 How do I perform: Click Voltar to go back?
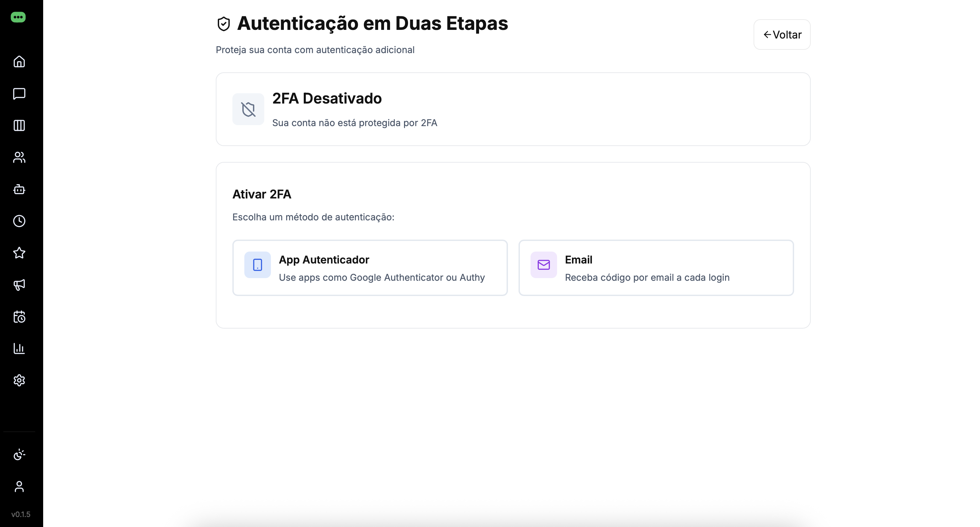tap(781, 34)
